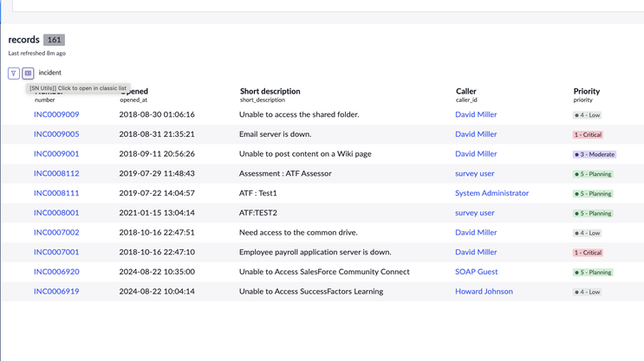Sort by Opened column header

tap(137, 91)
